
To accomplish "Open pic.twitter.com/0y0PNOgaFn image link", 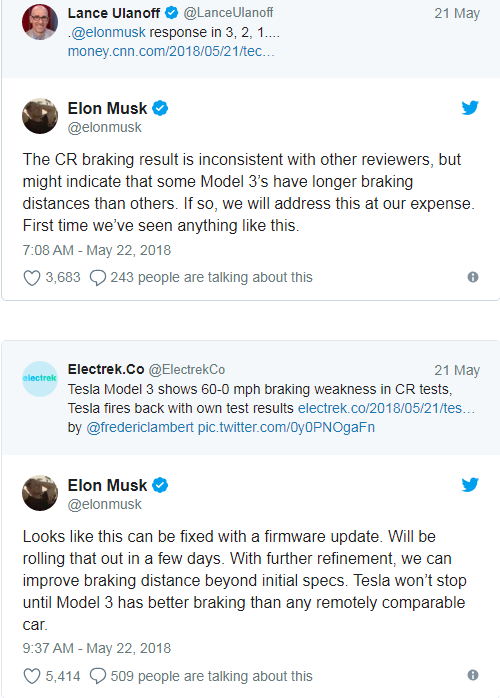I will pos(286,427).
